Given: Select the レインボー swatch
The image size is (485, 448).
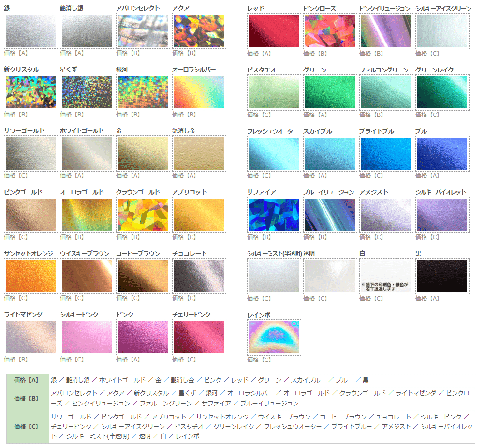Looking at the screenshot, I should 274,336.
